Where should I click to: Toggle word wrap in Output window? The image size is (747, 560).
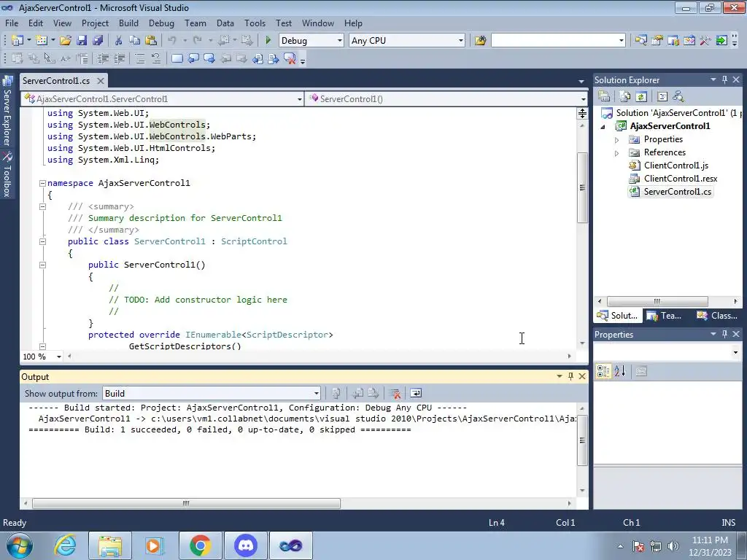pyautogui.click(x=415, y=393)
